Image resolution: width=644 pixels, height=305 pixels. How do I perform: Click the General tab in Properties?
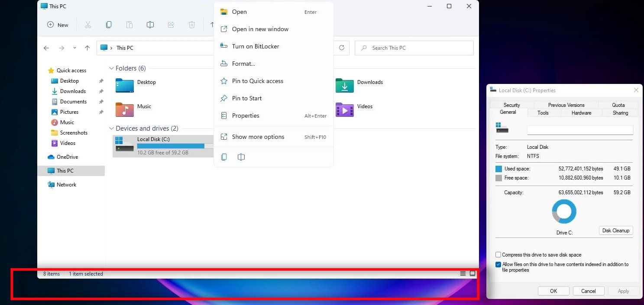tap(508, 112)
